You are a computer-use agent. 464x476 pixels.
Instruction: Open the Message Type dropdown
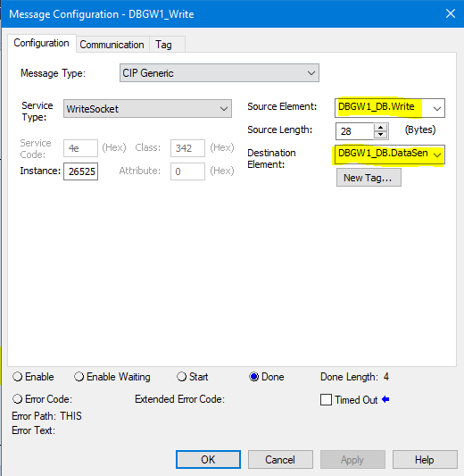(x=220, y=73)
